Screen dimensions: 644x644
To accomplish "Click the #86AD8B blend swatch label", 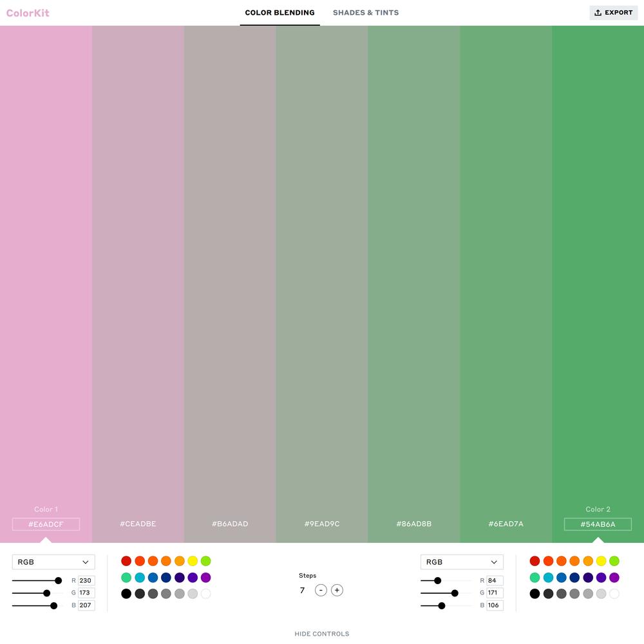I will point(414,524).
